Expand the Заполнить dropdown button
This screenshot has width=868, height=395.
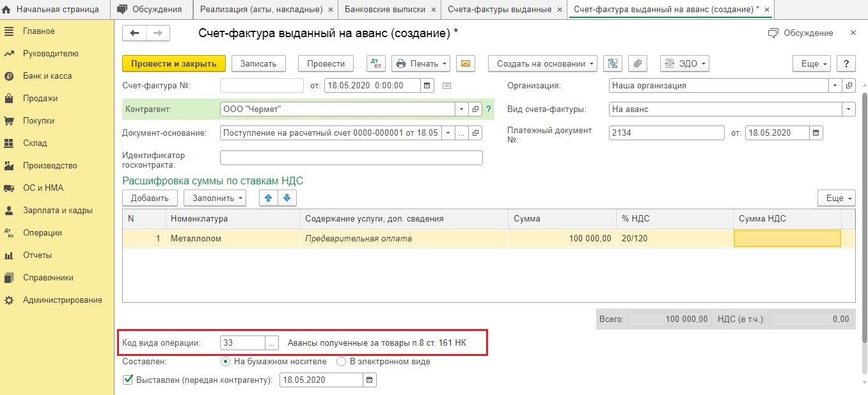tap(215, 198)
